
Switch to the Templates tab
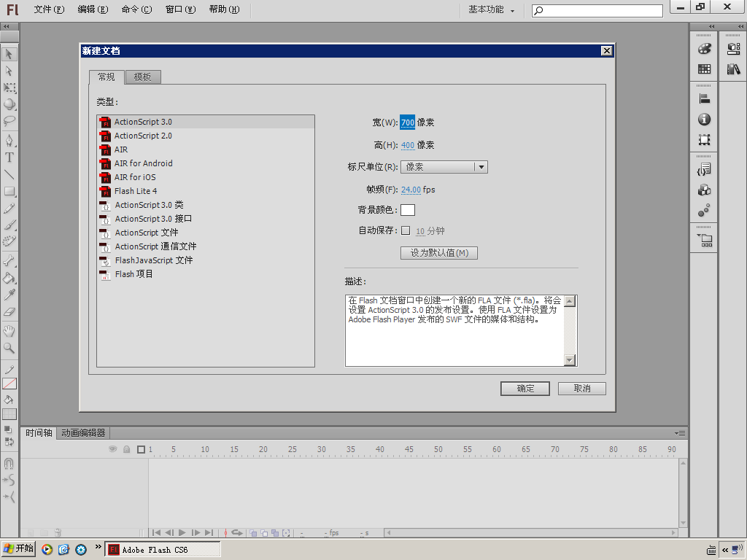pyautogui.click(x=143, y=77)
